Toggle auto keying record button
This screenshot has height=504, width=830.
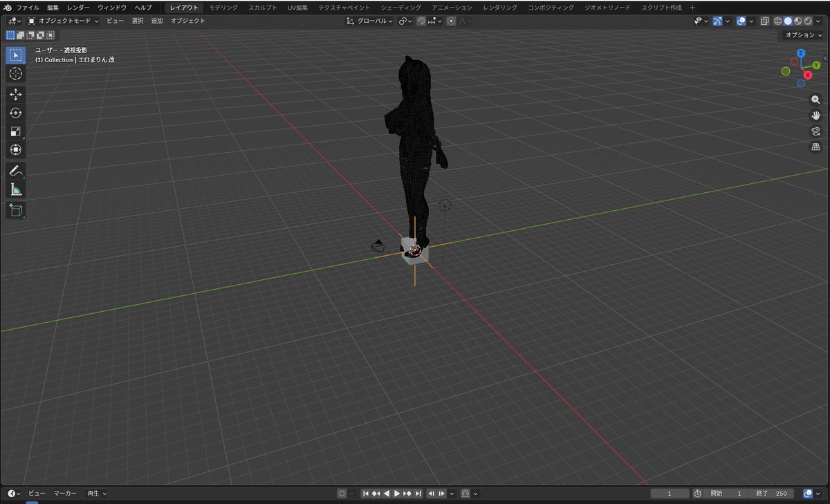click(x=342, y=494)
